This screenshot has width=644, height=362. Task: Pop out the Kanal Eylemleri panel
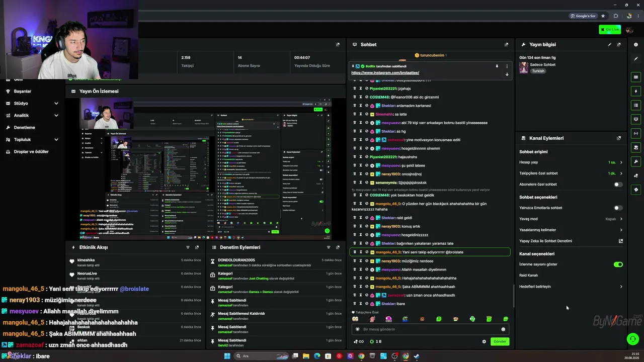[x=619, y=138]
